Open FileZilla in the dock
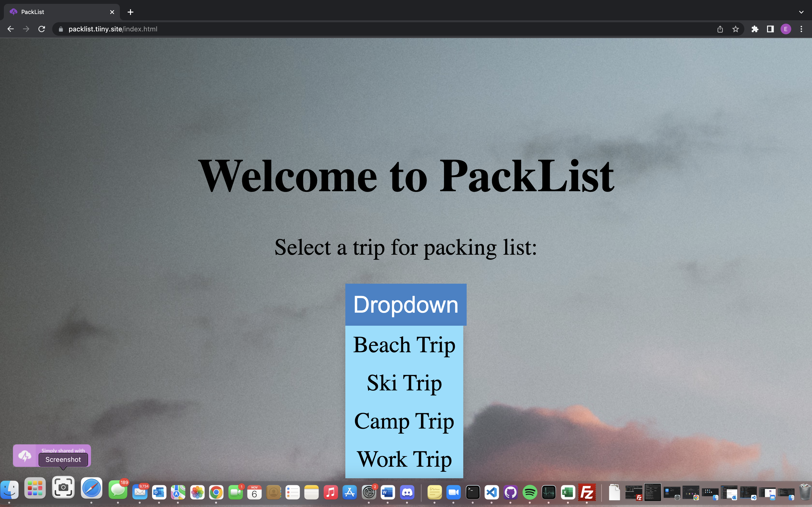 [587, 492]
